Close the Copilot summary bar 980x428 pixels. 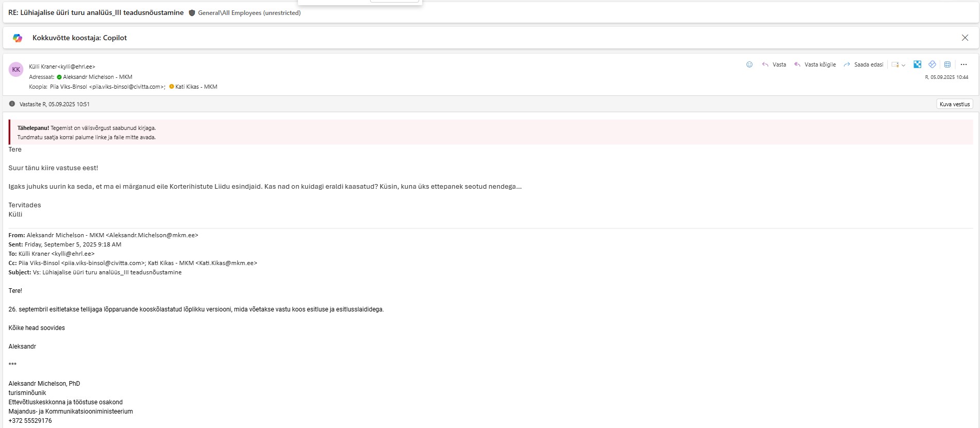tap(965, 38)
